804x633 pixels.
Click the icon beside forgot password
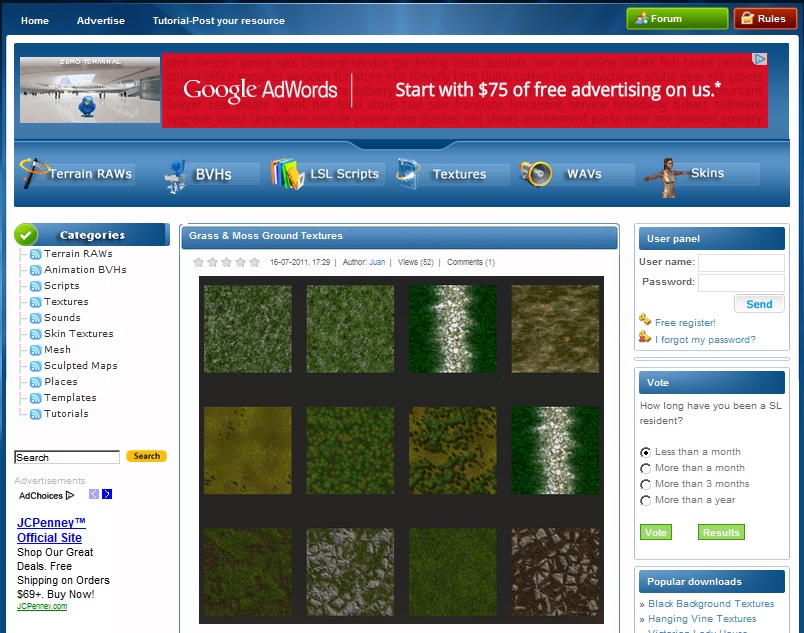coord(645,337)
